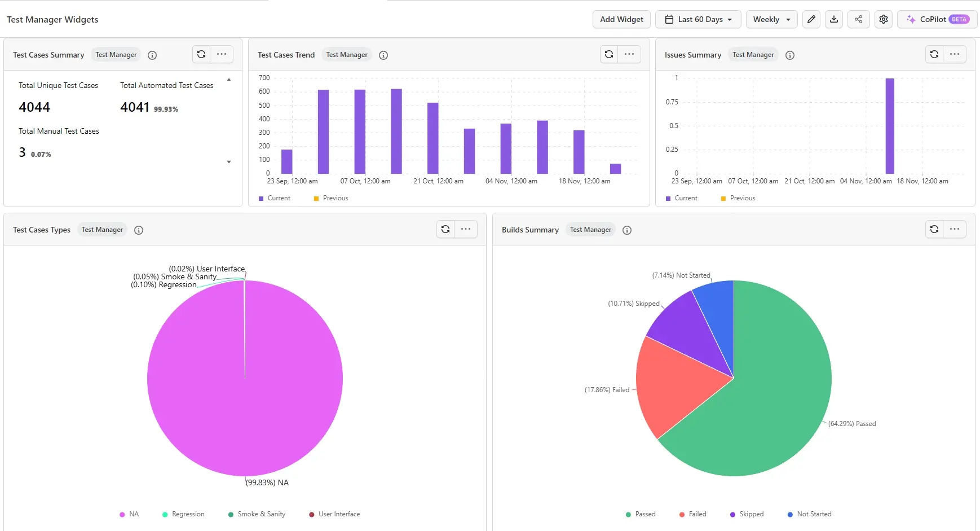Screen dimensions: 980x531
Task: Share the dashboard via the share icon
Action: pos(859,19)
